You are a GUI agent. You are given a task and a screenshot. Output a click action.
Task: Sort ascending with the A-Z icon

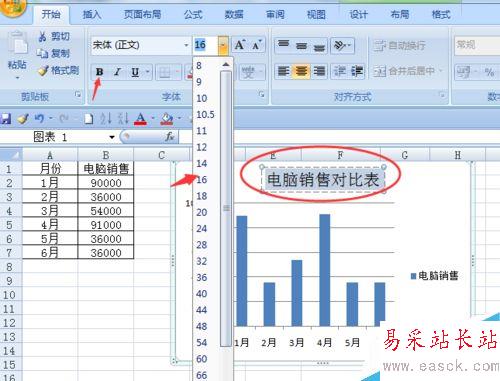click(106, 119)
